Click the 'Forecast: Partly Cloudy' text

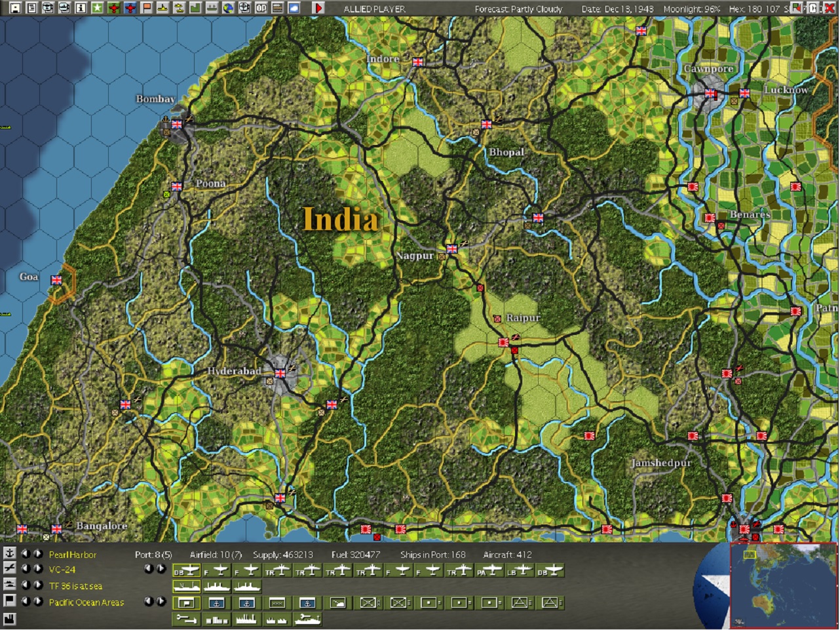[518, 9]
